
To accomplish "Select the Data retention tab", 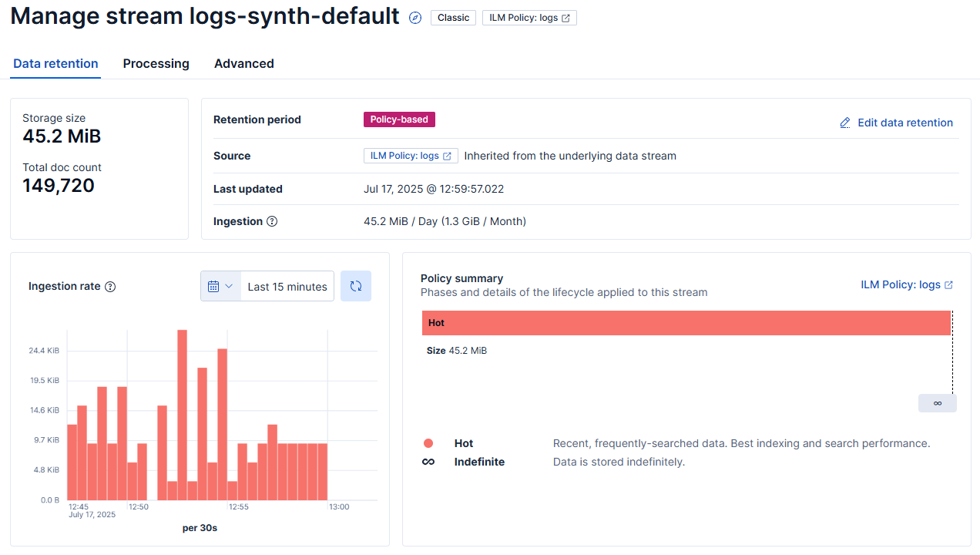I will coord(55,64).
